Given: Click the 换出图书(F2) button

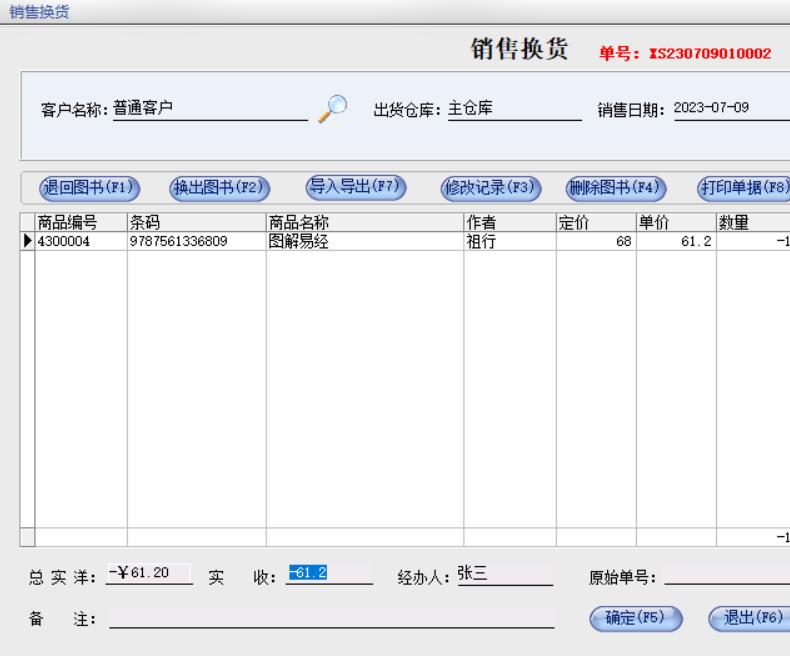Looking at the screenshot, I should click(219, 188).
